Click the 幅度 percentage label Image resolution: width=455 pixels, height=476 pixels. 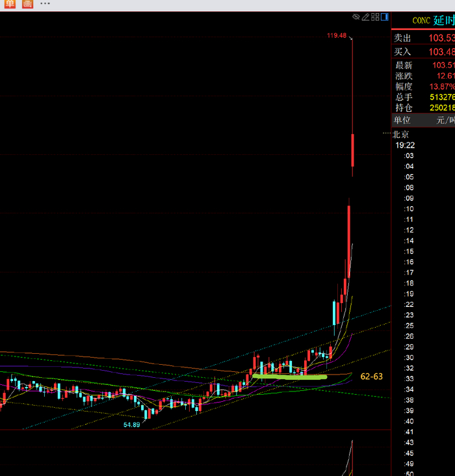[x=404, y=86]
